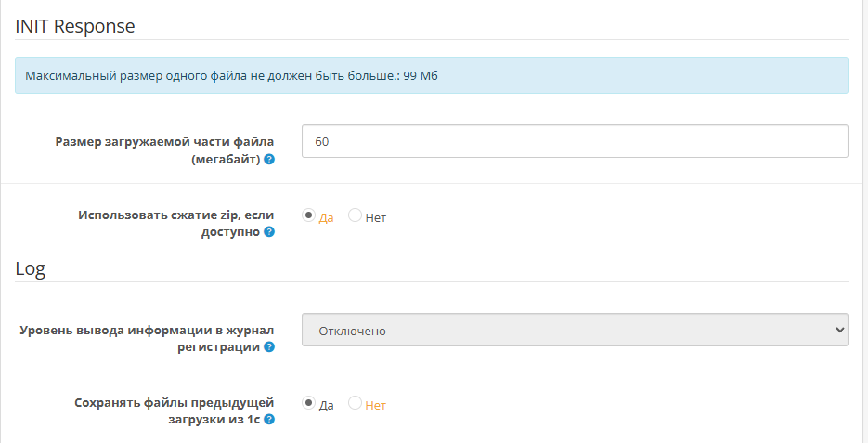Click the 'Размер загружаемой части файла' label

[164, 142]
